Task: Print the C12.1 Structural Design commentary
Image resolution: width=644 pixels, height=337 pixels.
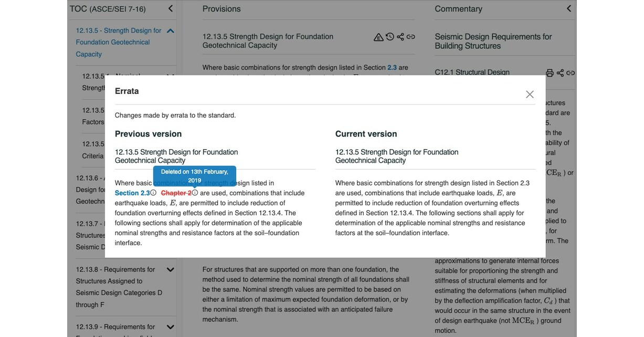Action: coord(550,72)
